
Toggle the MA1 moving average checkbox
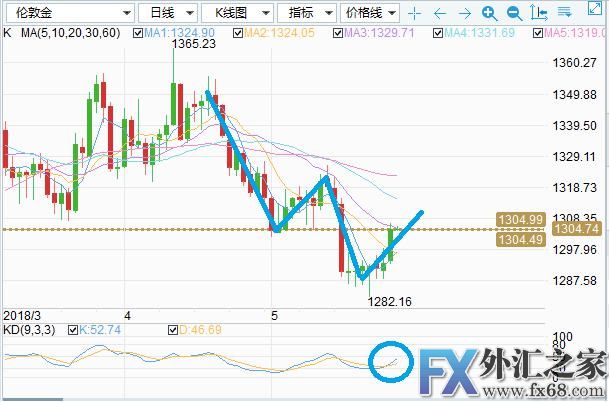click(x=139, y=33)
